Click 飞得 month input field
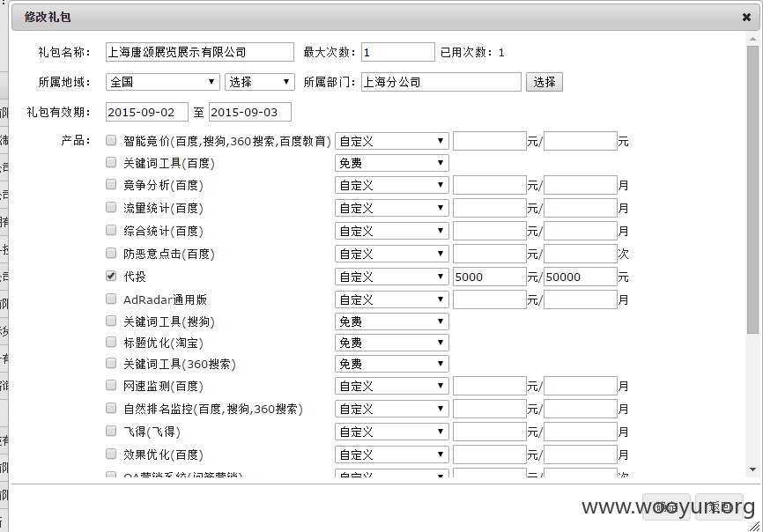 (x=580, y=432)
